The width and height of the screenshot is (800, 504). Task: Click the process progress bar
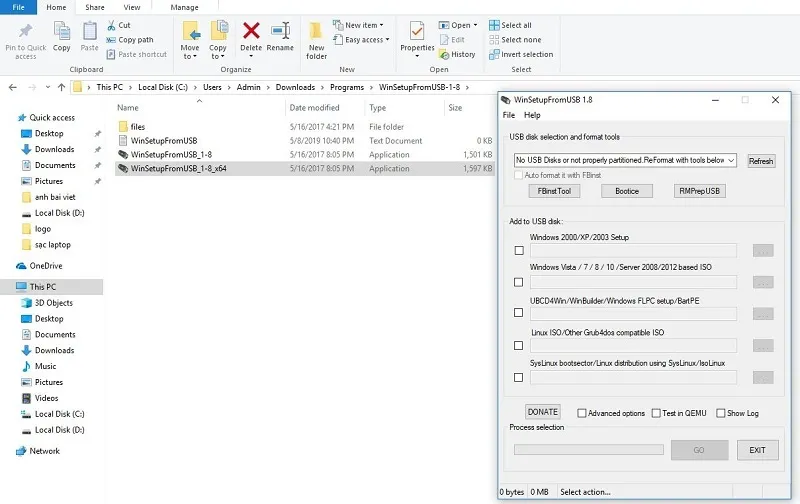coord(588,449)
